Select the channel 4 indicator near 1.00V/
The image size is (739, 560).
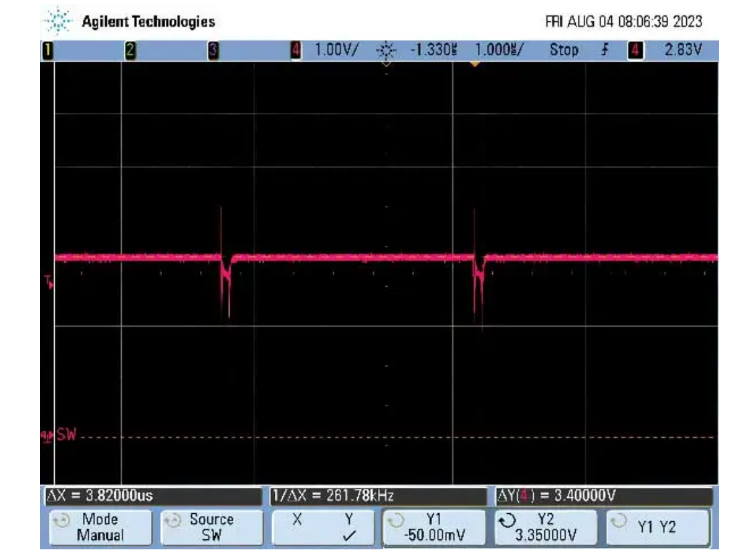[x=296, y=50]
